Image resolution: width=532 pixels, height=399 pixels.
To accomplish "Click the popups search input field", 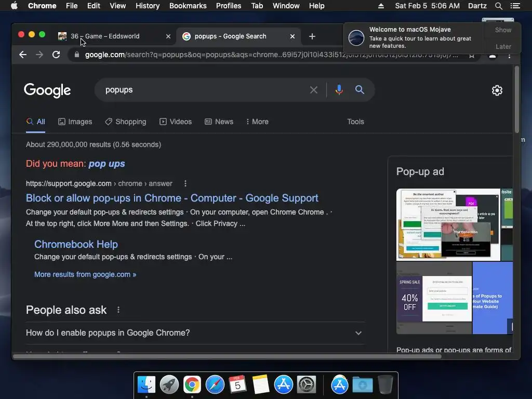I will 204,90.
